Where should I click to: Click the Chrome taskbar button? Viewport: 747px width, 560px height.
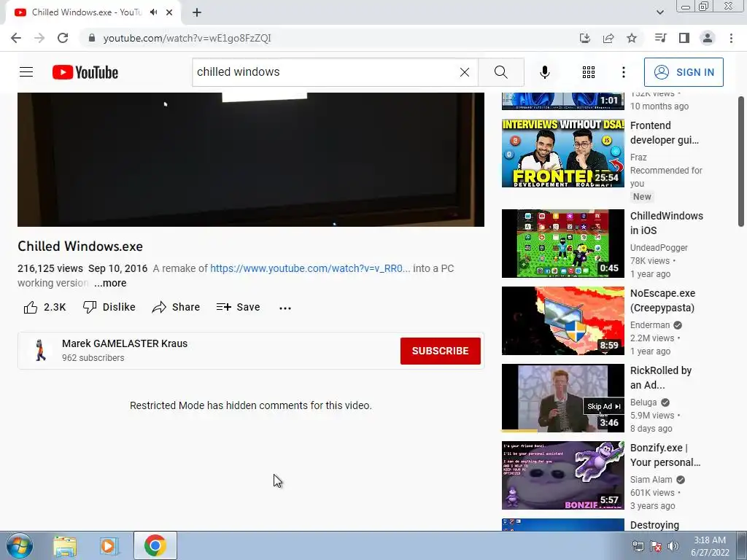pos(155,545)
